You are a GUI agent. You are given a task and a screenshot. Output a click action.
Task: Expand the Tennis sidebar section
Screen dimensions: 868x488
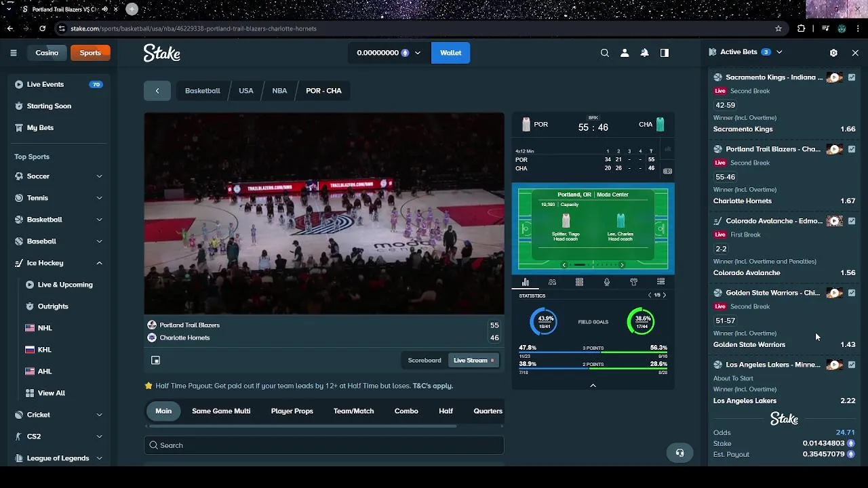[99, 198]
